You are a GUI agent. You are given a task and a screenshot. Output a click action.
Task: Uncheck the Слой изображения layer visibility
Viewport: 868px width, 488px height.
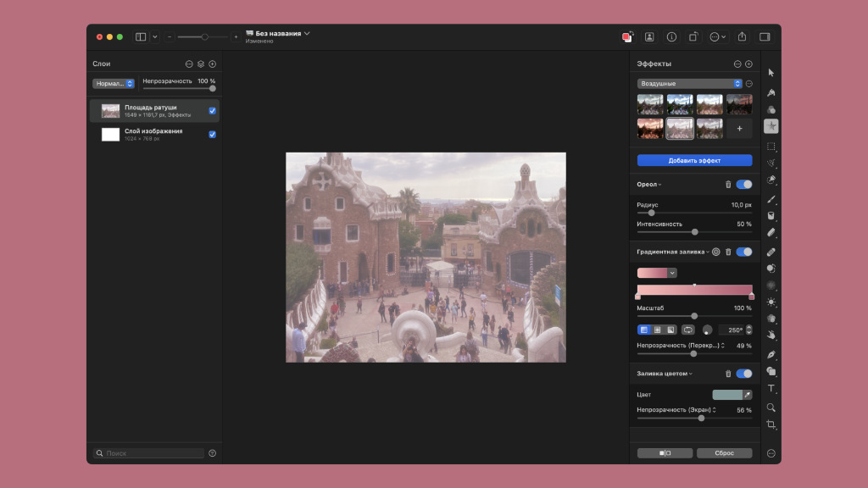212,134
